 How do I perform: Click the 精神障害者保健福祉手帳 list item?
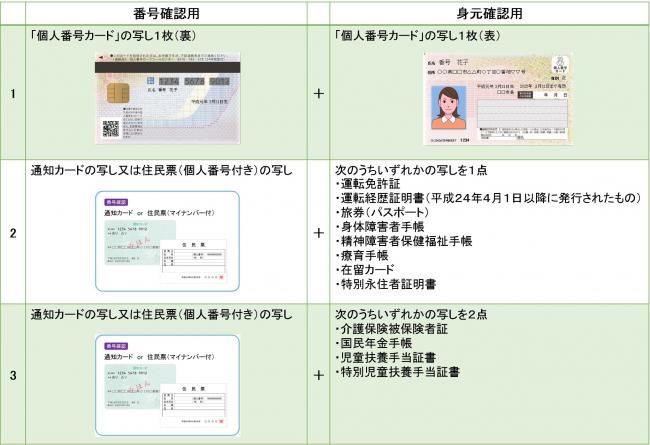click(404, 241)
